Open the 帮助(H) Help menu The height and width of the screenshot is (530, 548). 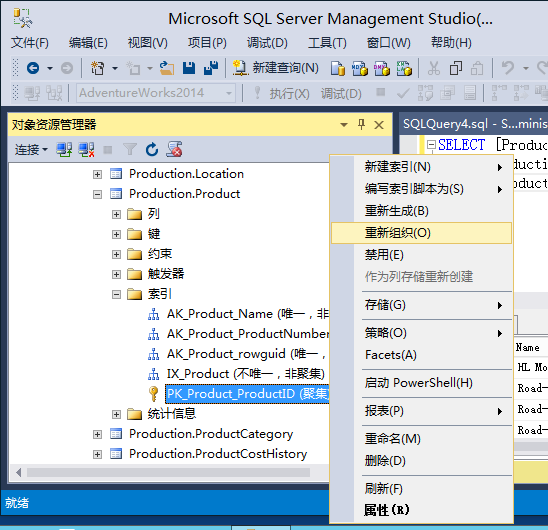click(451, 43)
